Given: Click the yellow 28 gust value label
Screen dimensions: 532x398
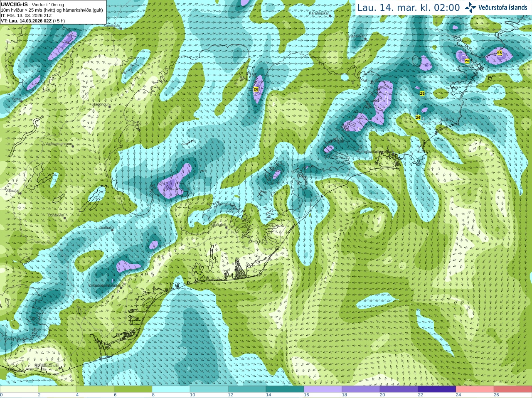Looking at the screenshot, I should click(467, 61).
